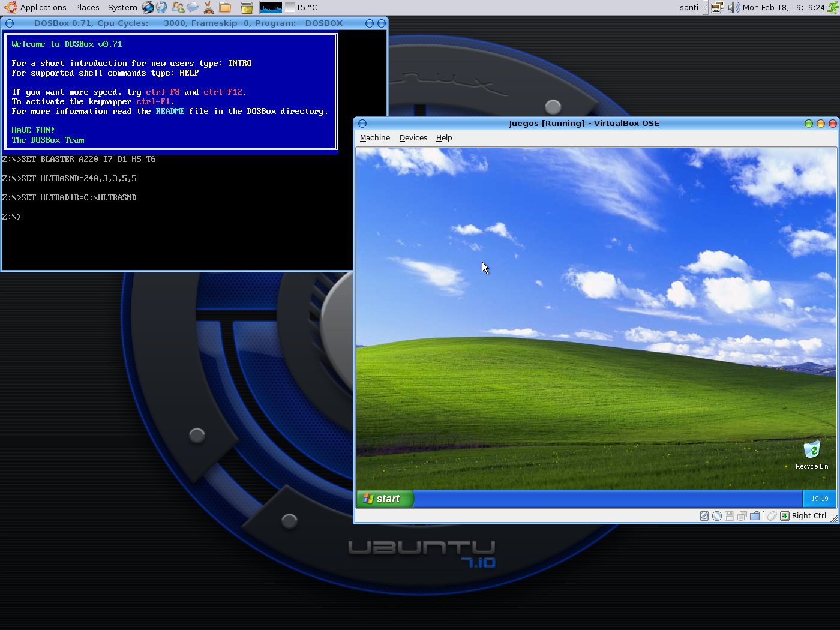Click the VirtualBox CD/DVD status icon
Screen dimensions: 840x630
coord(717,516)
